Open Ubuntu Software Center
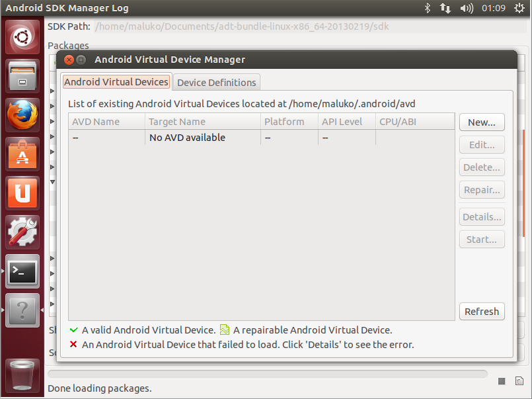The height and width of the screenshot is (399, 532). (x=22, y=154)
